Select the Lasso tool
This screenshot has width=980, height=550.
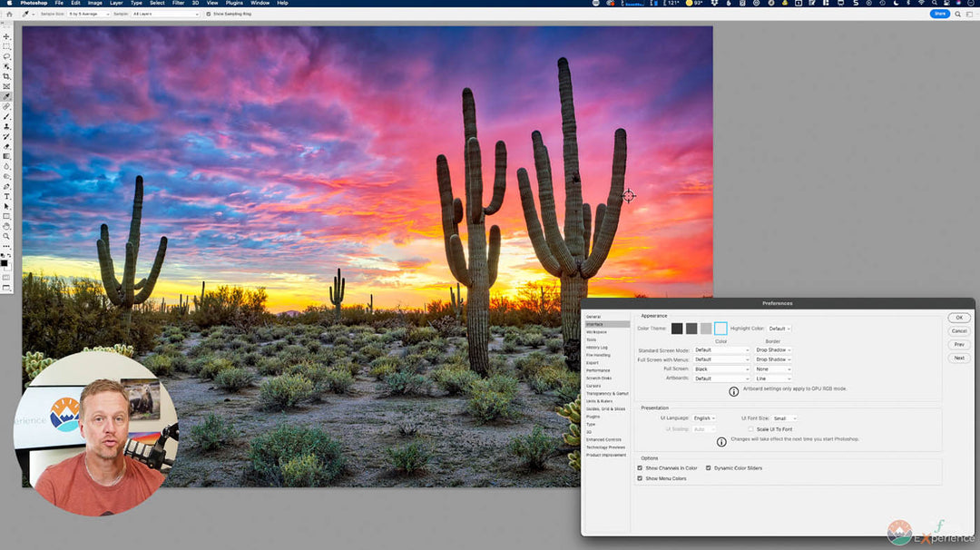pyautogui.click(x=6, y=56)
